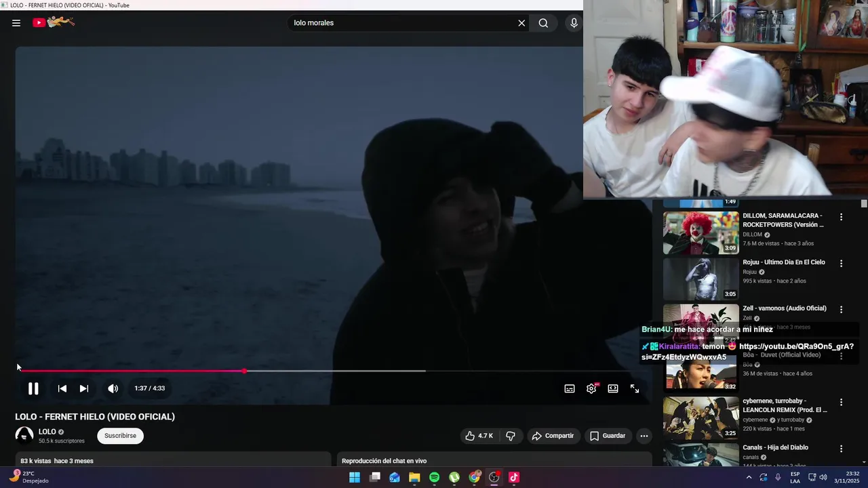Open uTorrent from taskbar
This screenshot has width=868, height=488.
coord(454,477)
